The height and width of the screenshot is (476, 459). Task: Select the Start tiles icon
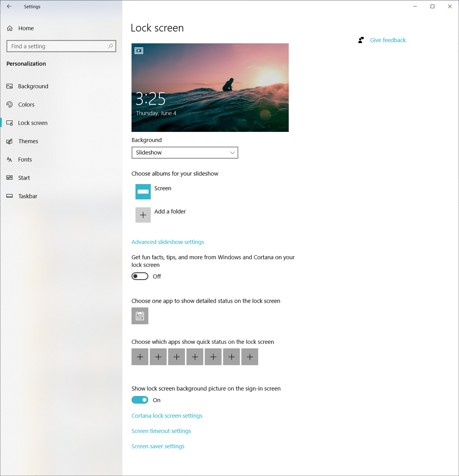[x=9, y=178]
